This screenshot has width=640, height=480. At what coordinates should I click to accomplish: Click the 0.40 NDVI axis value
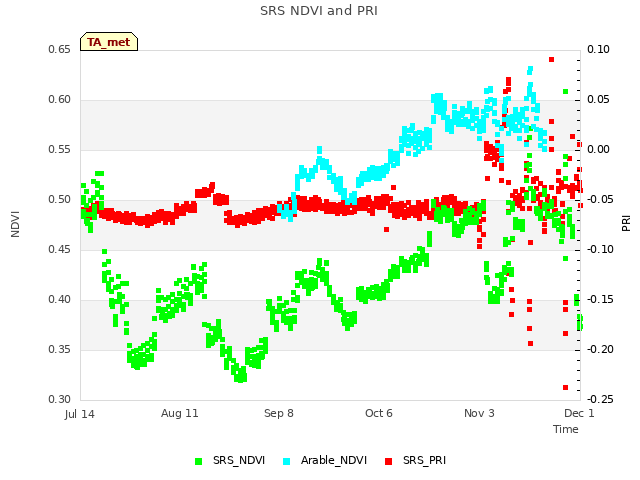click(x=60, y=300)
